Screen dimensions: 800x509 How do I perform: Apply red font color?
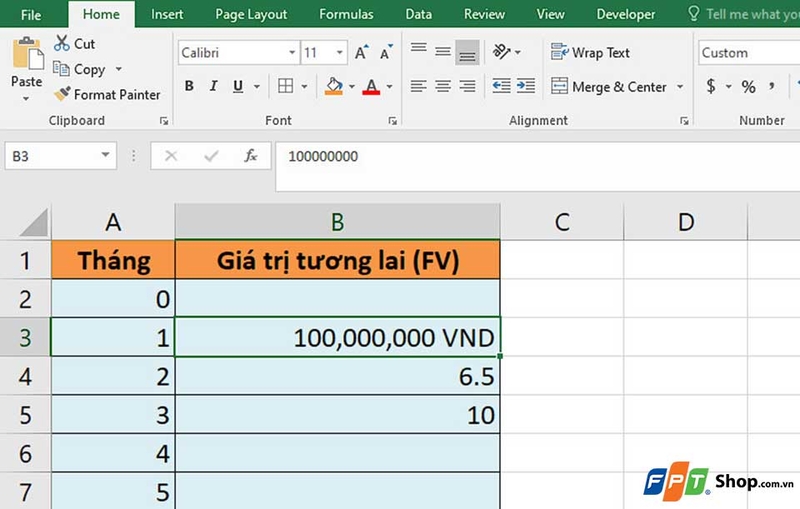pos(371,86)
